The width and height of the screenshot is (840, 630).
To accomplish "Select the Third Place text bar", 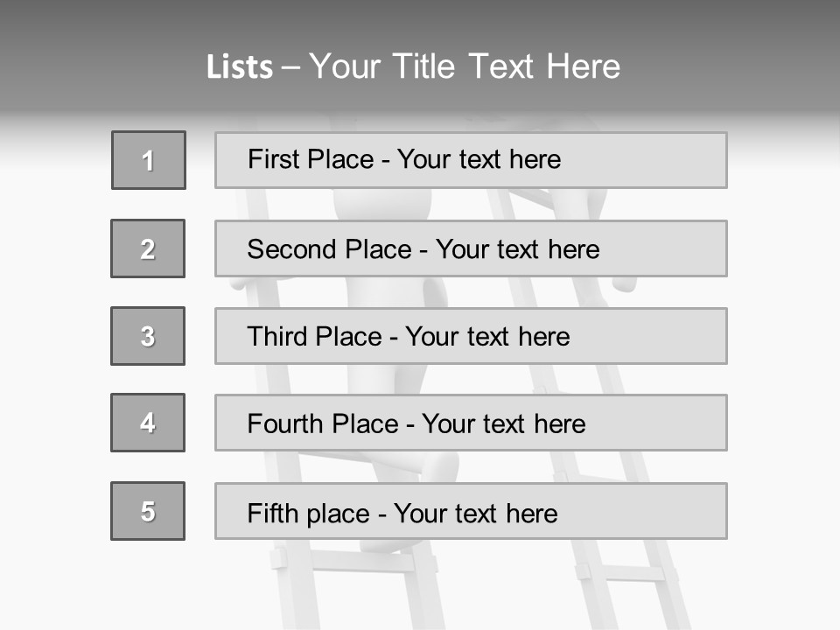I will point(471,336).
